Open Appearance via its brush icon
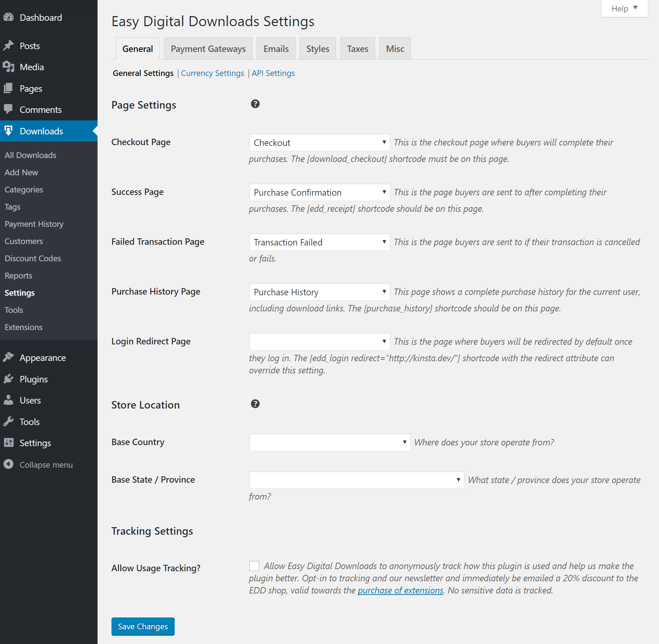 coord(9,357)
